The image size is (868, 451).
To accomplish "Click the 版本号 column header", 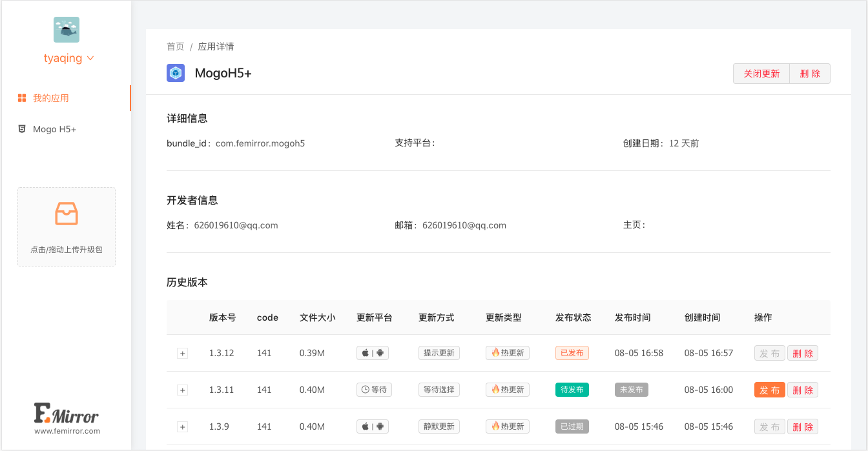I will [223, 317].
